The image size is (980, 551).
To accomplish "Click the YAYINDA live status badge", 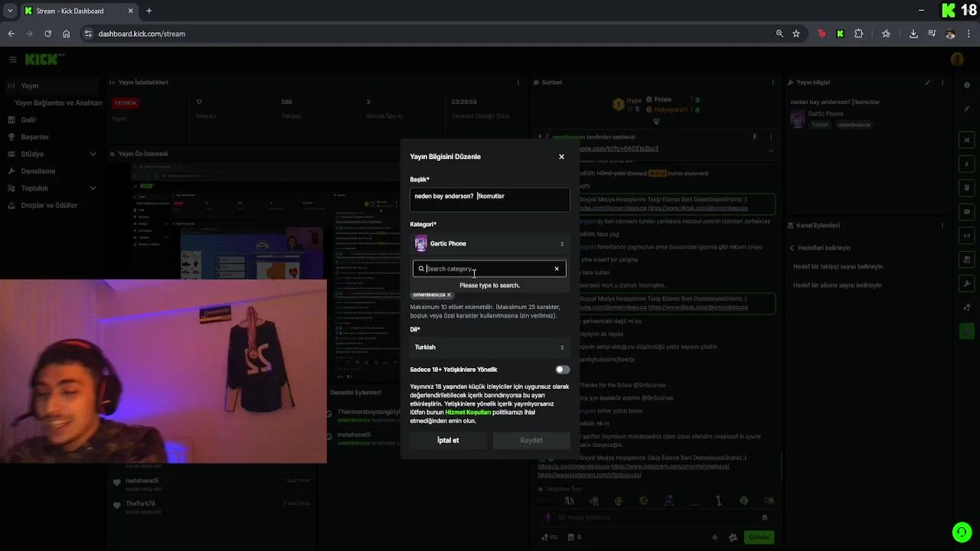I will pos(125,103).
